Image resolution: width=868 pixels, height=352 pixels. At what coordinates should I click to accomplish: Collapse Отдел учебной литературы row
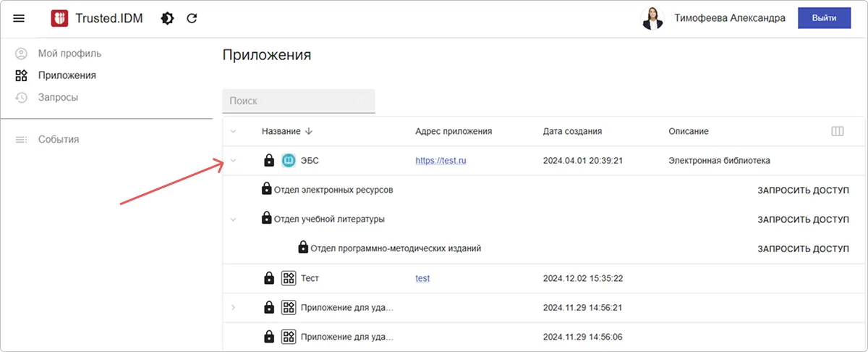pos(233,219)
